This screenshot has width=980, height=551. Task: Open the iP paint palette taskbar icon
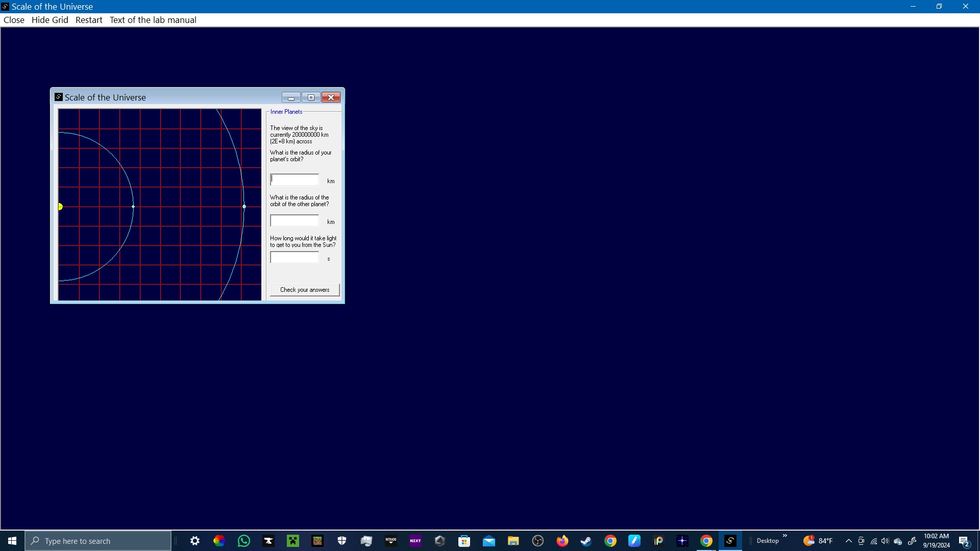coord(658,541)
